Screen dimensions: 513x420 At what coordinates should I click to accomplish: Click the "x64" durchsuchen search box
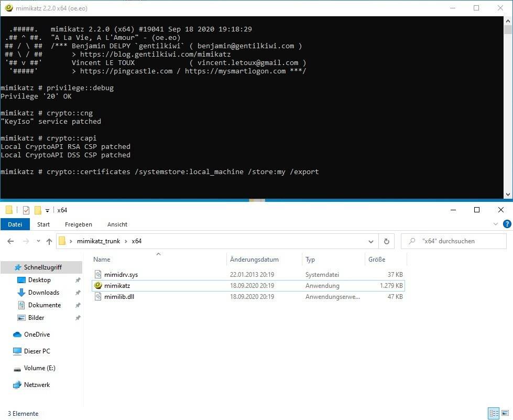pos(455,241)
